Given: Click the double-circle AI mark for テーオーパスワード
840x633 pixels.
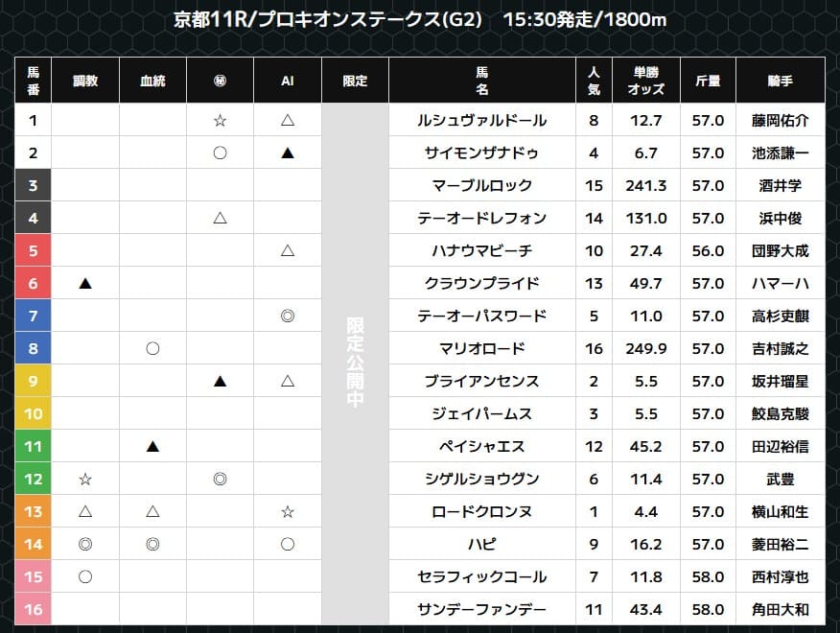Looking at the screenshot, I should [287, 316].
